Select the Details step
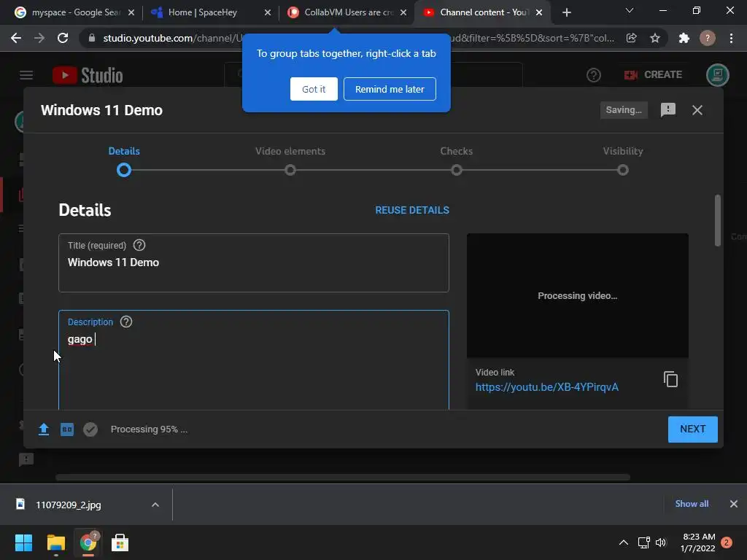Image resolution: width=747 pixels, height=560 pixels. (124, 161)
